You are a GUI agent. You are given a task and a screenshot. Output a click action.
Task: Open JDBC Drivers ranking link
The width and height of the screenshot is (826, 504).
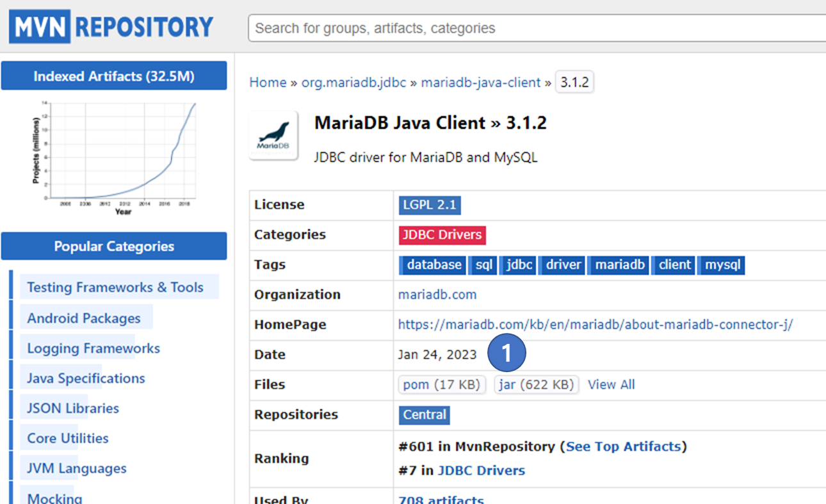tap(482, 471)
